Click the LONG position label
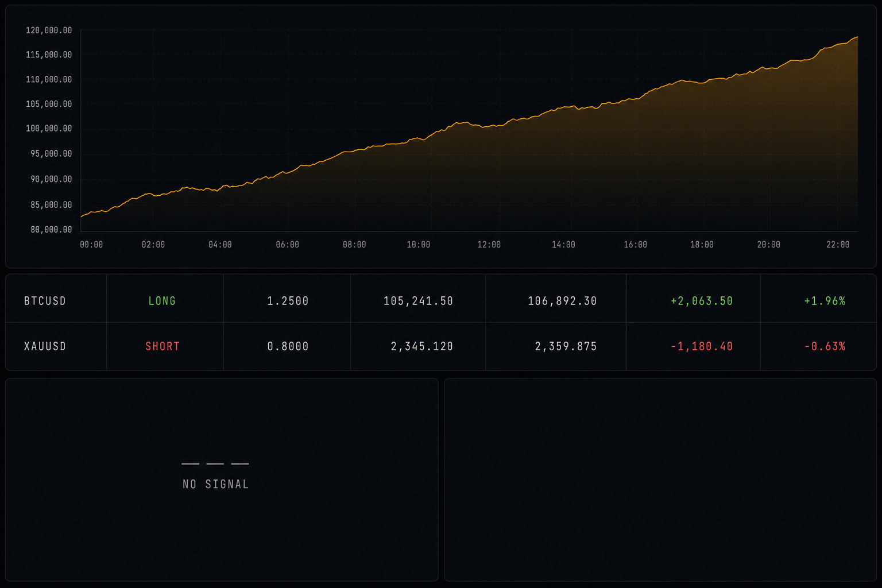The image size is (882, 588). (162, 301)
